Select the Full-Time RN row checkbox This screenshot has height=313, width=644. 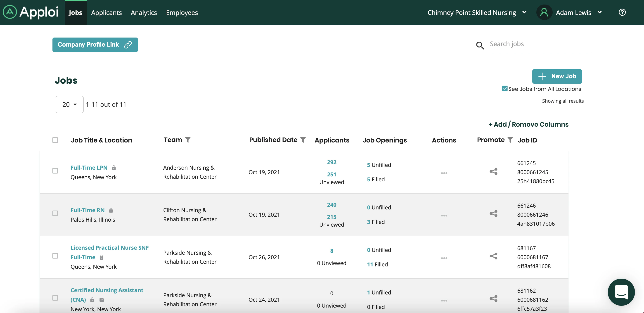pyautogui.click(x=55, y=213)
